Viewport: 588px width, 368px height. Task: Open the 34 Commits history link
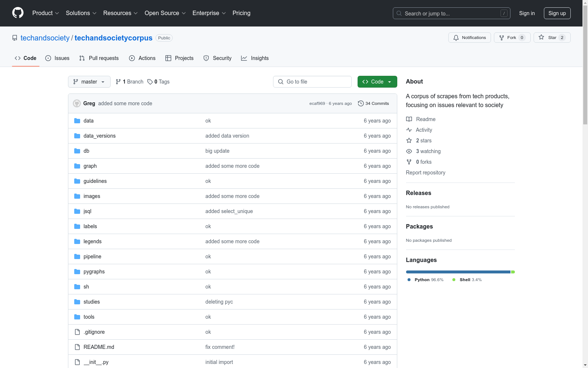pos(373,103)
